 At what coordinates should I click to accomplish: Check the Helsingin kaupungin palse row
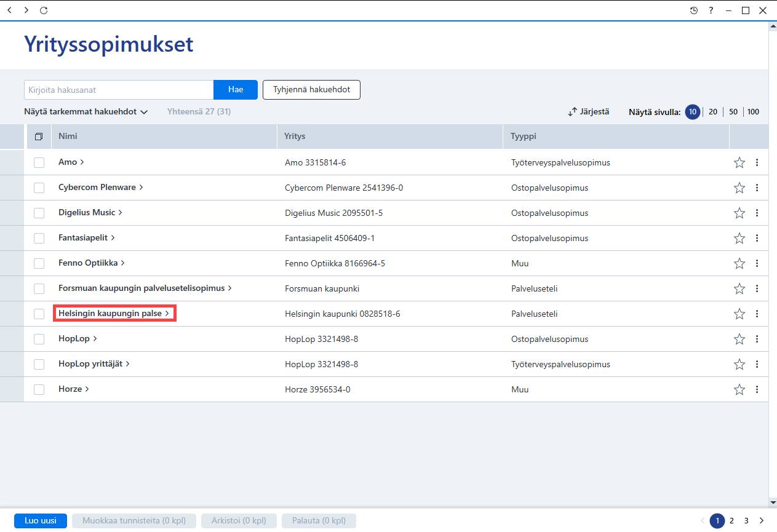click(x=39, y=314)
